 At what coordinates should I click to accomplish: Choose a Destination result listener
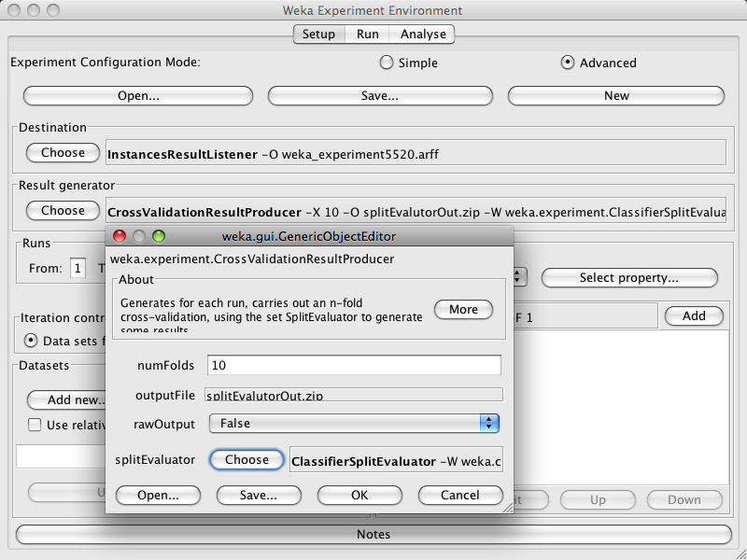(63, 153)
